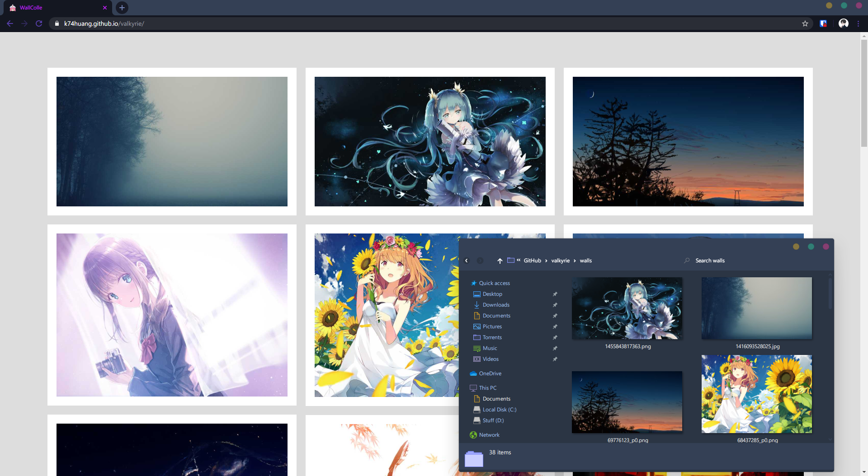The width and height of the screenshot is (868, 476).
Task: Unpin Videos using its pin icon
Action: [x=555, y=359]
